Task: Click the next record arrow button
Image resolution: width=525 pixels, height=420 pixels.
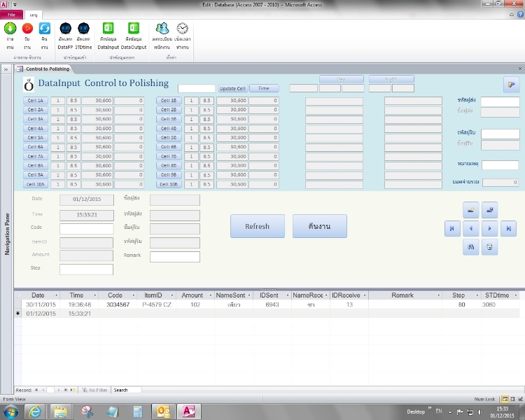Action: point(489,228)
